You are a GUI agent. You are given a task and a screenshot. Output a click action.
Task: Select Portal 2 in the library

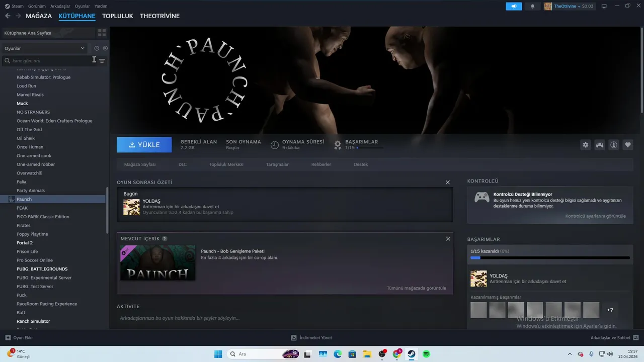tap(25, 243)
